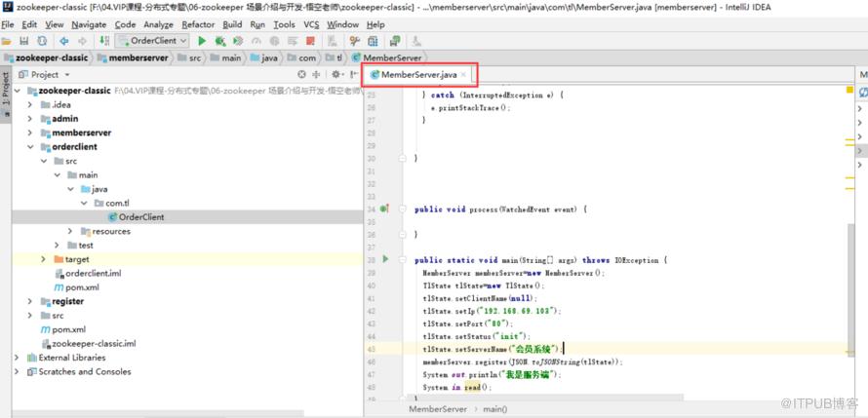Click the locate target icon in Project panel
Image resolution: width=868 pixels, height=418 pixels.
pos(301,74)
